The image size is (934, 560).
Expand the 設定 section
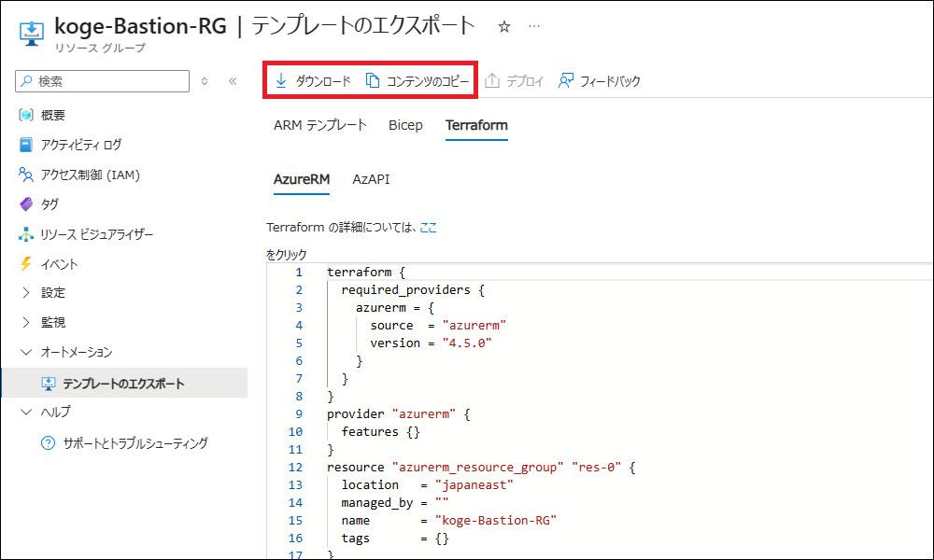(25, 292)
